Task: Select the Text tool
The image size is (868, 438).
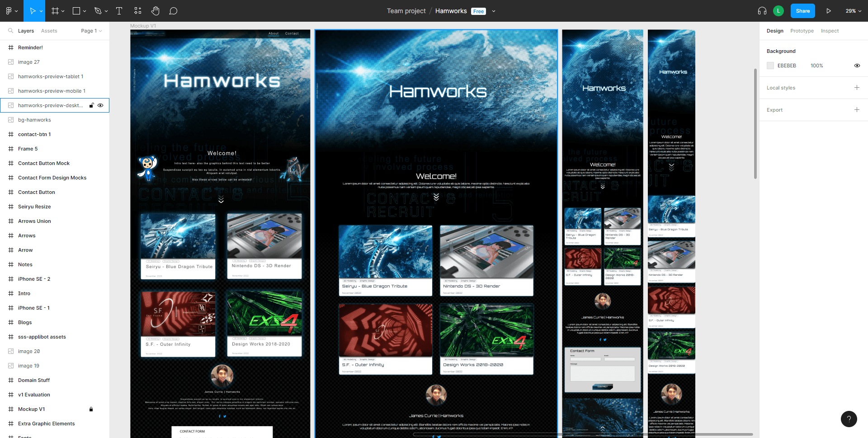Action: point(119,11)
